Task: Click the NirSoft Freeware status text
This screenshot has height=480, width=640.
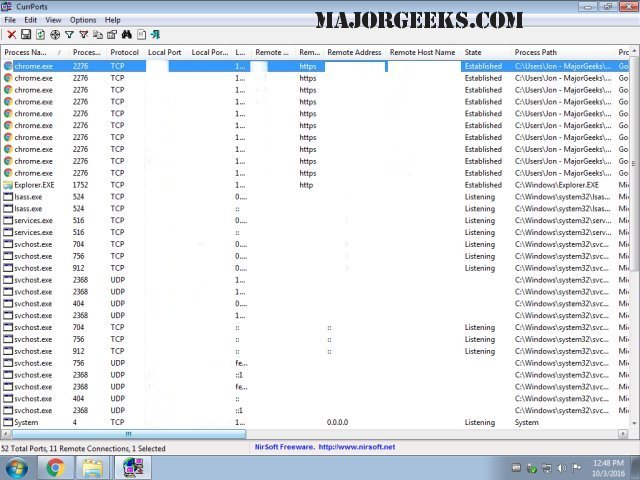Action: (x=284, y=447)
